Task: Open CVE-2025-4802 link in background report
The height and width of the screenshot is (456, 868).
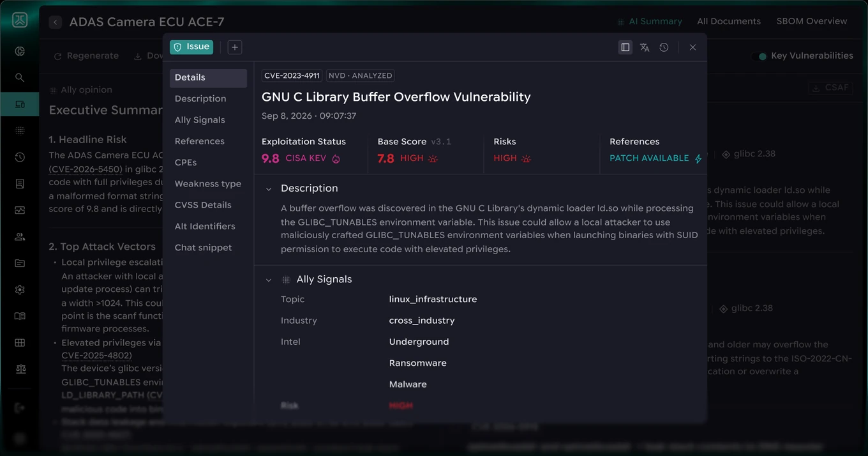Action: point(97,355)
